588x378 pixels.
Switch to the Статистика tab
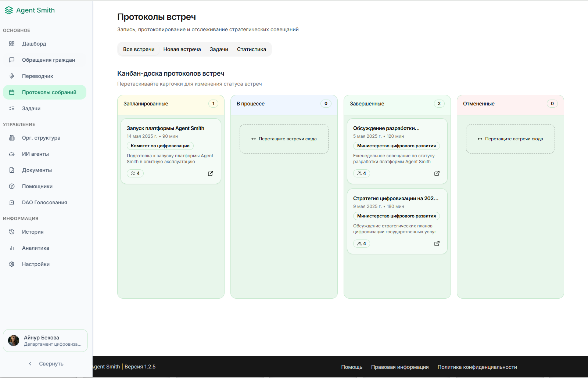(251, 49)
